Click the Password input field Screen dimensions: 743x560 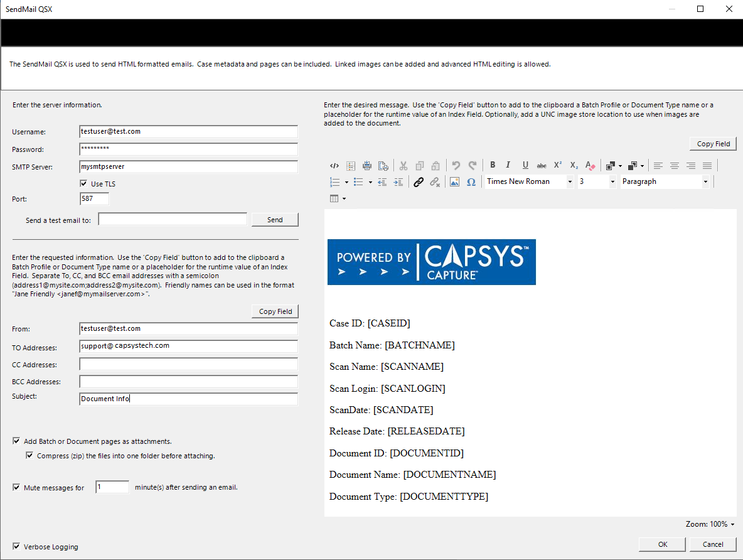click(189, 149)
